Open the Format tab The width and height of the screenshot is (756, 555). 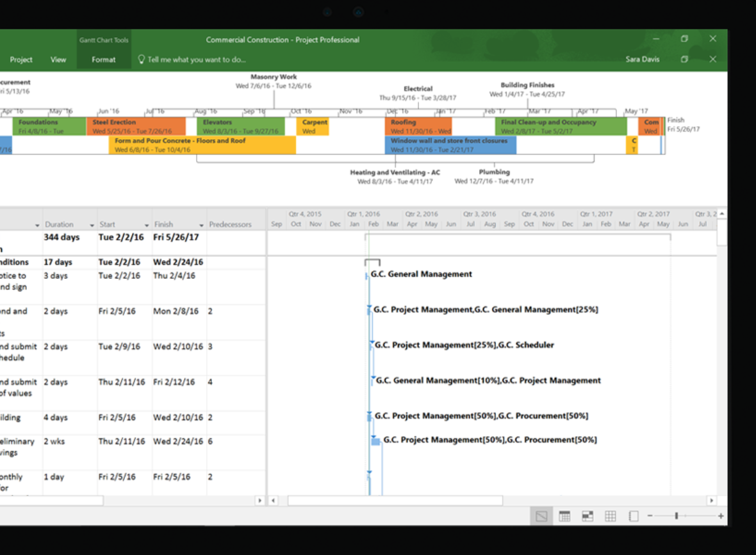click(104, 60)
